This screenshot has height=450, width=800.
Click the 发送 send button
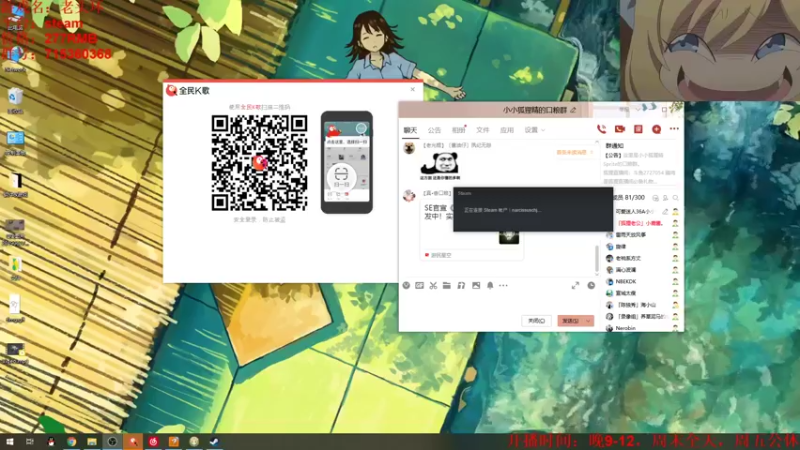point(570,321)
